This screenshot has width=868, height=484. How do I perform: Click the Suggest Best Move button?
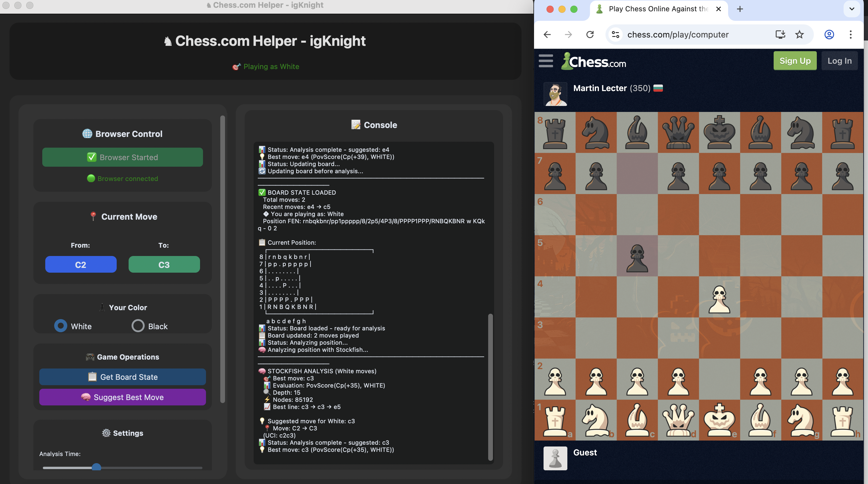pyautogui.click(x=122, y=397)
